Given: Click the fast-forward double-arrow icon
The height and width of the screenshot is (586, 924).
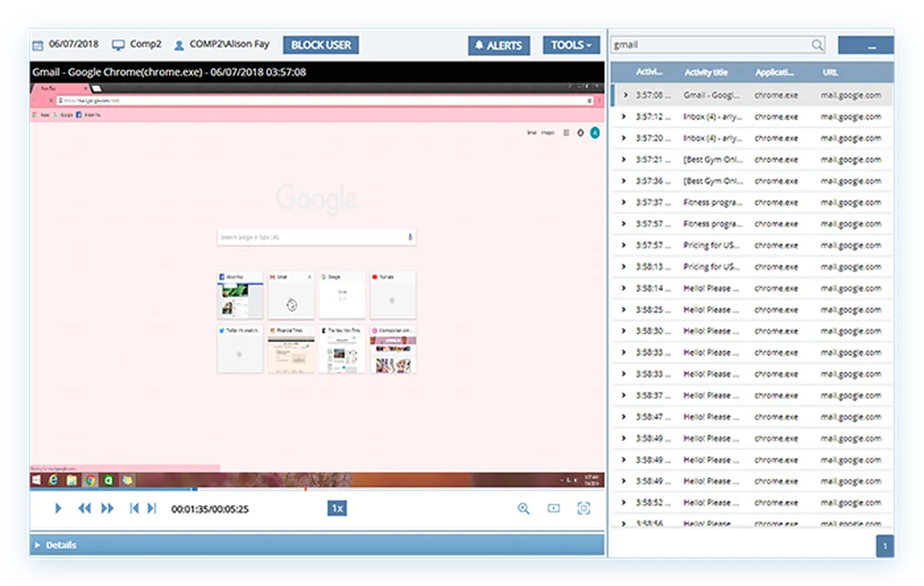Looking at the screenshot, I should click(108, 508).
